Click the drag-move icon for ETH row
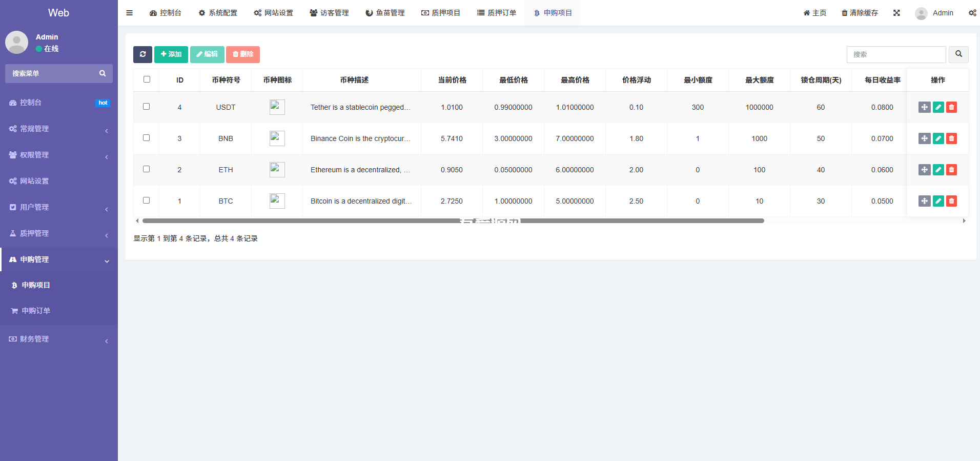This screenshot has width=980, height=461. coord(924,170)
